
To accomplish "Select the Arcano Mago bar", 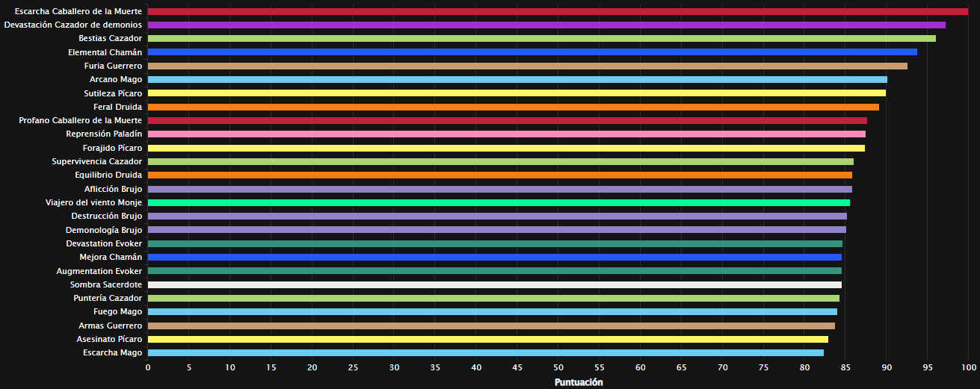I will click(x=517, y=79).
